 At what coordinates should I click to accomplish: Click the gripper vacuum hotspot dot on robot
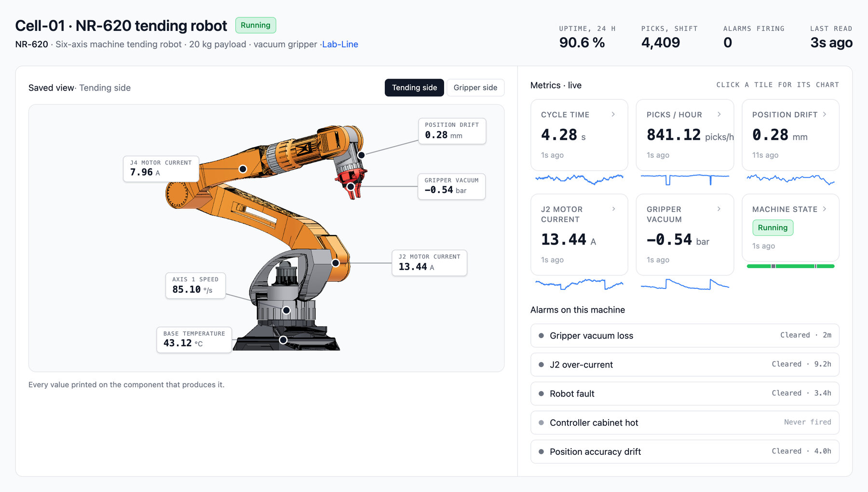tap(351, 186)
